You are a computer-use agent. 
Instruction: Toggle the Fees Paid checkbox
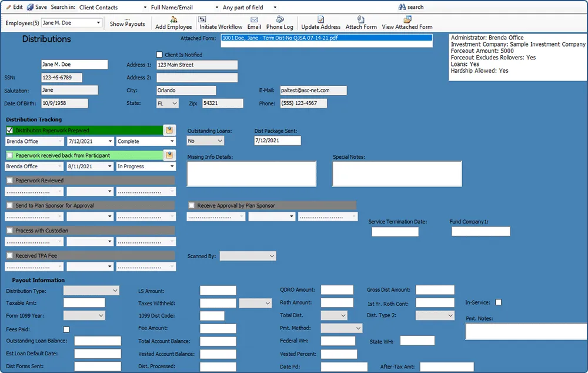[66, 330]
